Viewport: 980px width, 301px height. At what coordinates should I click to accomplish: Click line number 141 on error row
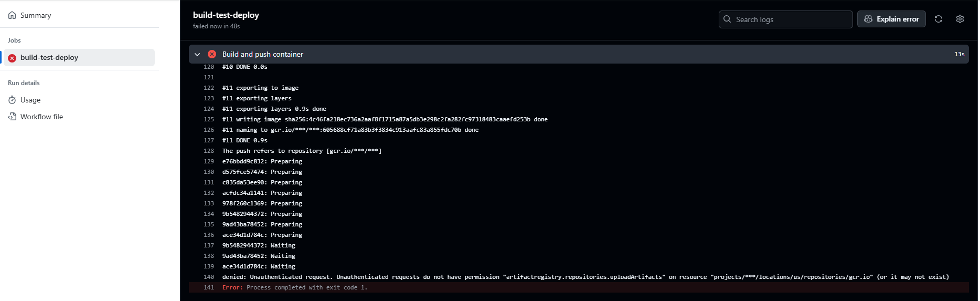(x=209, y=287)
